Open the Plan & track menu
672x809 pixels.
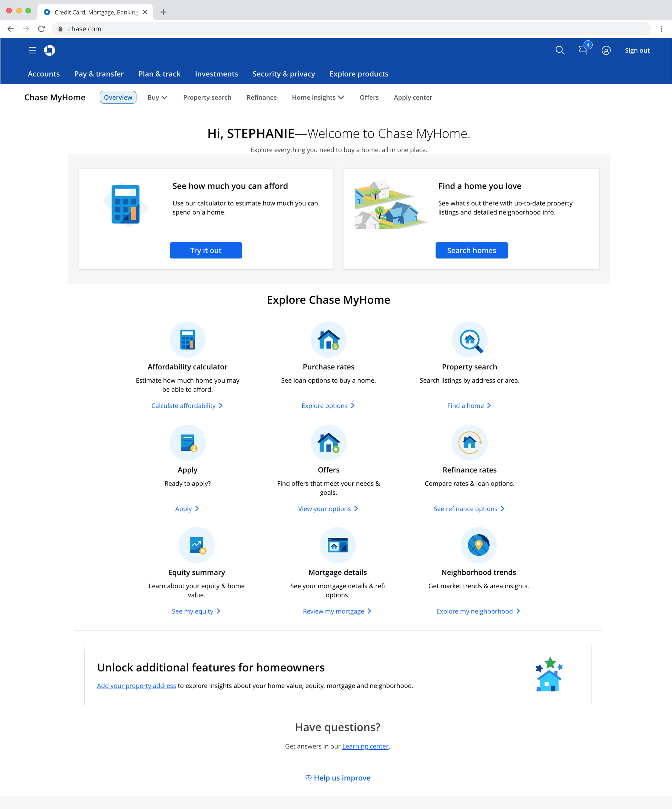(x=159, y=74)
